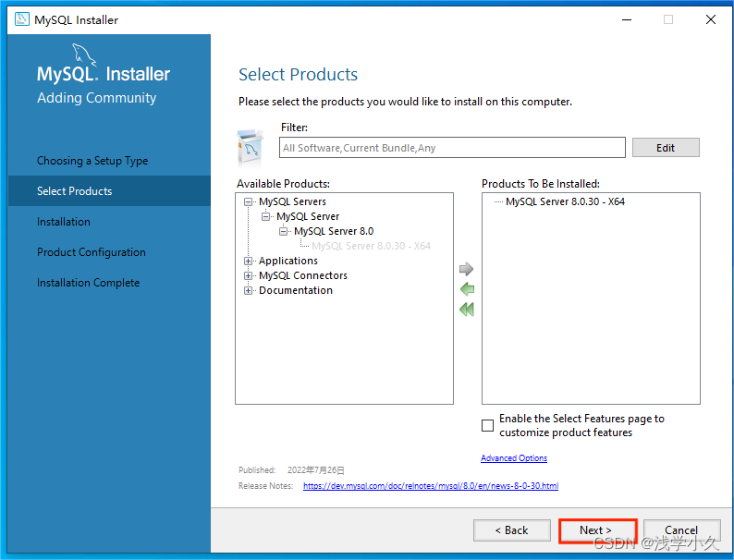
Task: Click the add product right arrow icon
Action: pyautogui.click(x=466, y=269)
